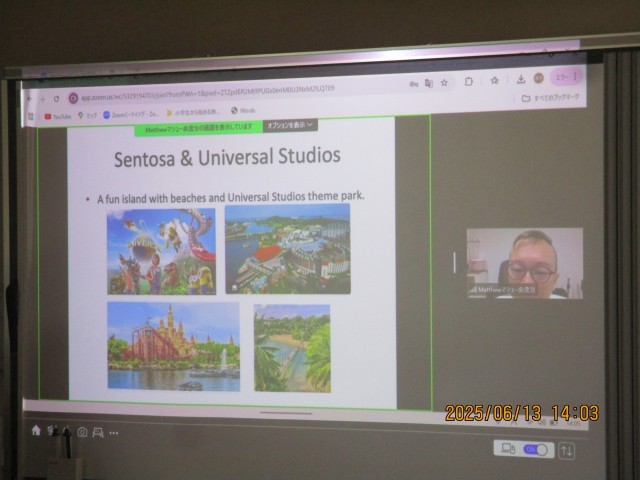Click the green Matthew screen sharing banner
The image size is (640, 480).
coord(199,128)
